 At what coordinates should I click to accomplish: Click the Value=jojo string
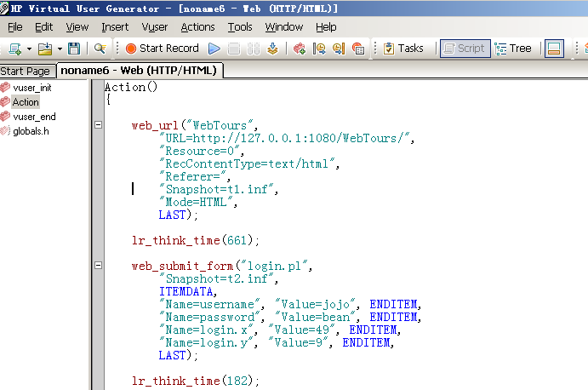coord(317,304)
